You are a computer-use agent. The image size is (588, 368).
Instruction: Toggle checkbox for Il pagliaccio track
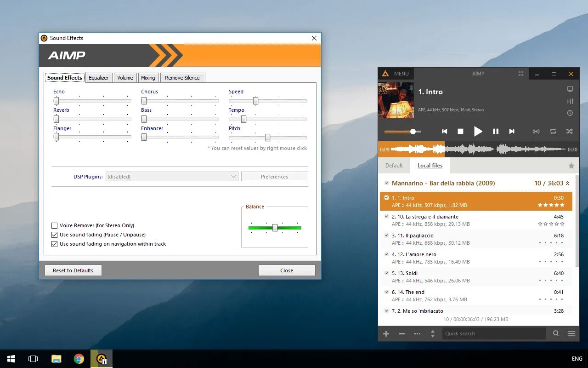pos(386,236)
